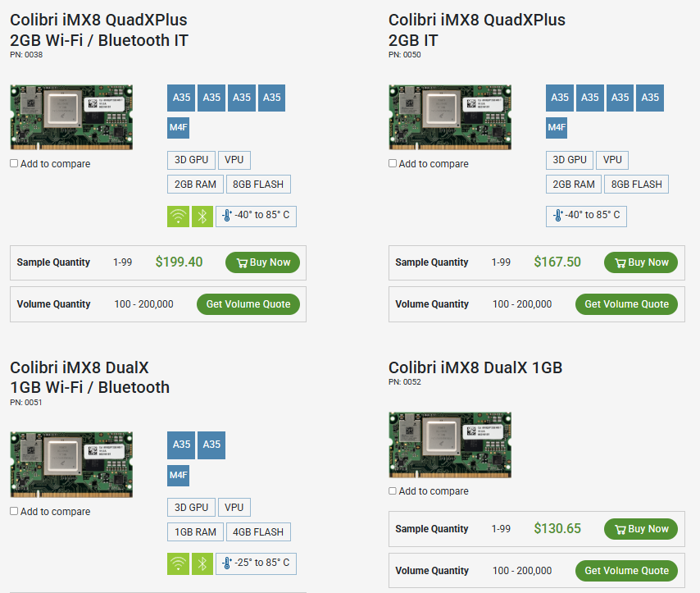Open the Colibri iMX8 DualX 1GB title

(475, 367)
